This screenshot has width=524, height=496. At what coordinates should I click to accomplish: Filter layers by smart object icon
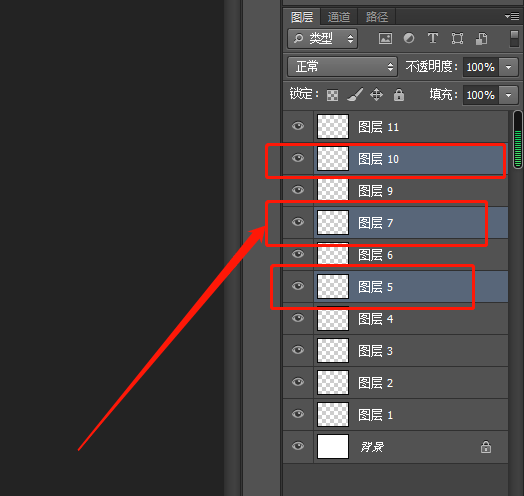[482, 38]
